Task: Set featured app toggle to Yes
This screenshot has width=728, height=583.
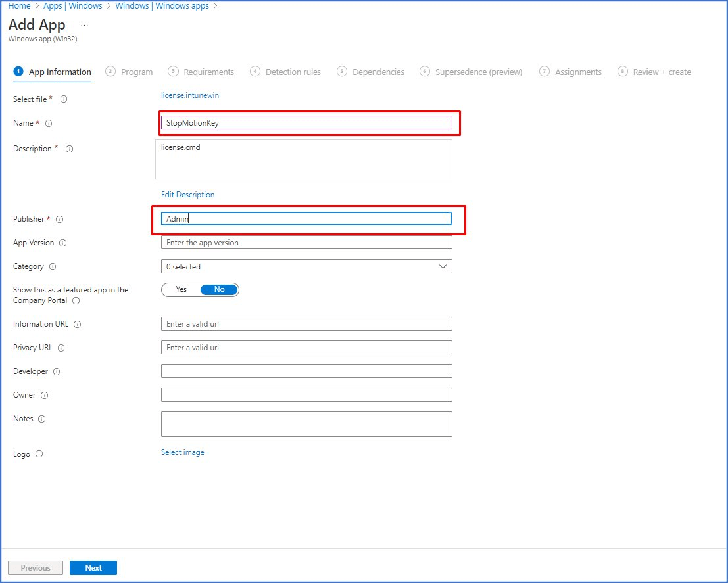Action: pos(181,290)
